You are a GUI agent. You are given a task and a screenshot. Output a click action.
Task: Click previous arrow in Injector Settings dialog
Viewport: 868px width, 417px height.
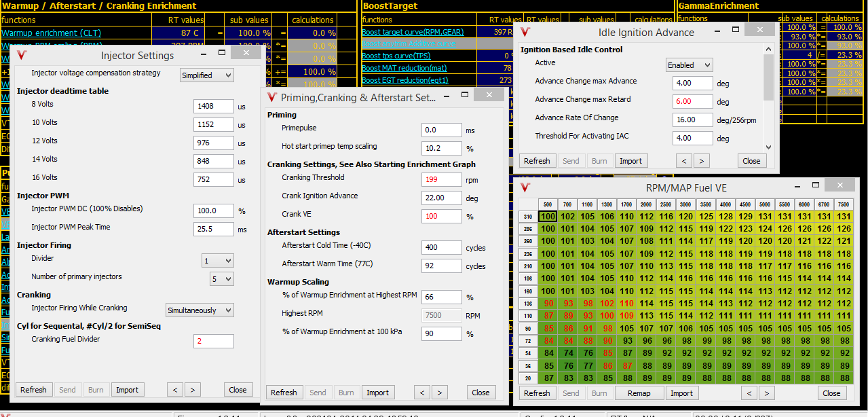(175, 390)
